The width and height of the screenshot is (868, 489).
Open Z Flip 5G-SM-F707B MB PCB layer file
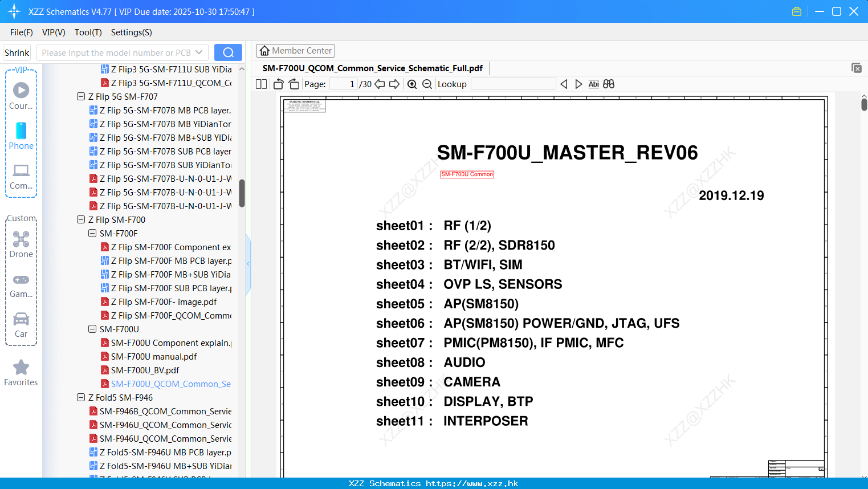pos(160,110)
